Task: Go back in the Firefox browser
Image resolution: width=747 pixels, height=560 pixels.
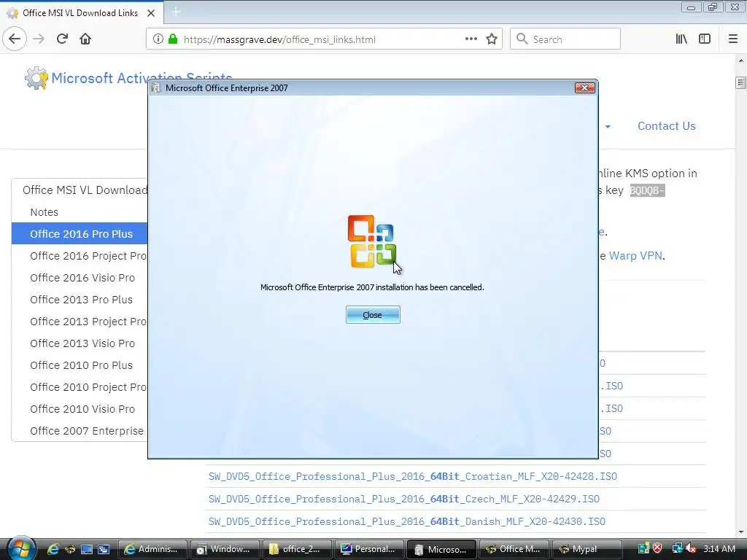Action: 15,39
